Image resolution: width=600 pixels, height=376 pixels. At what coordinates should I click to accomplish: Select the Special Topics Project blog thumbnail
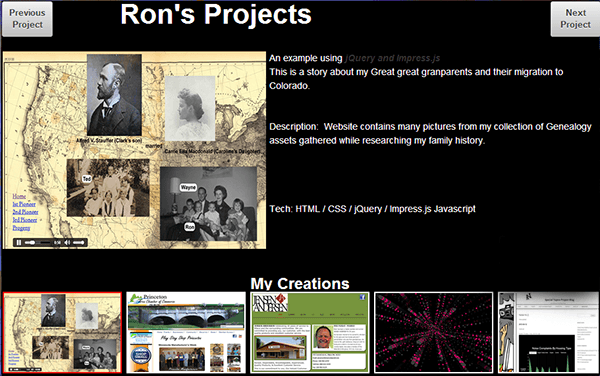click(x=549, y=332)
